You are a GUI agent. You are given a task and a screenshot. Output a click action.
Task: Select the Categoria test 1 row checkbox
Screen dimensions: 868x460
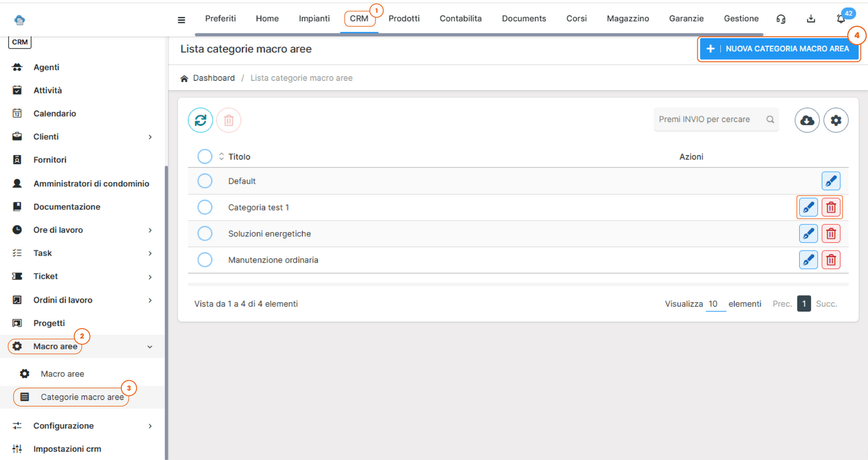point(205,207)
